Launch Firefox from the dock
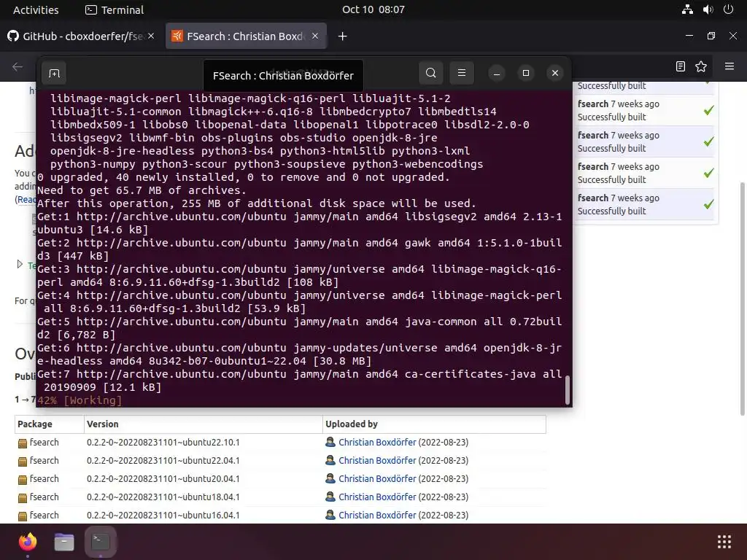 pyautogui.click(x=28, y=542)
